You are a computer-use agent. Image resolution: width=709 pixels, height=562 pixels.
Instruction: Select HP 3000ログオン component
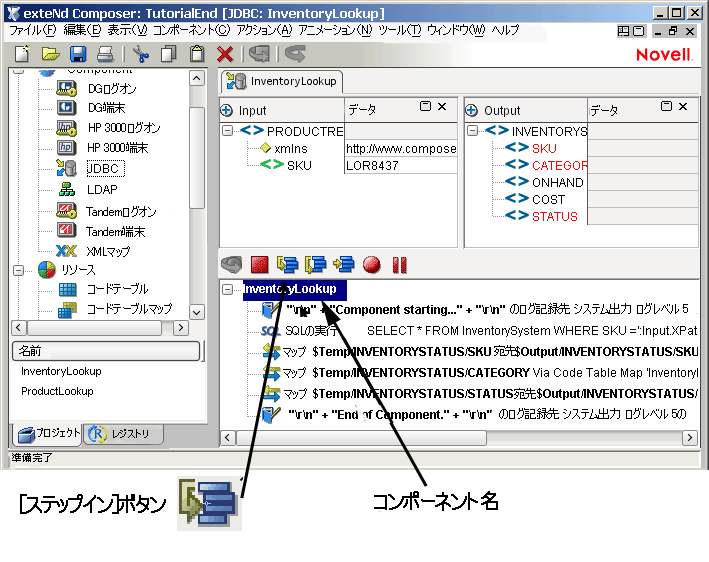pyautogui.click(x=124, y=128)
